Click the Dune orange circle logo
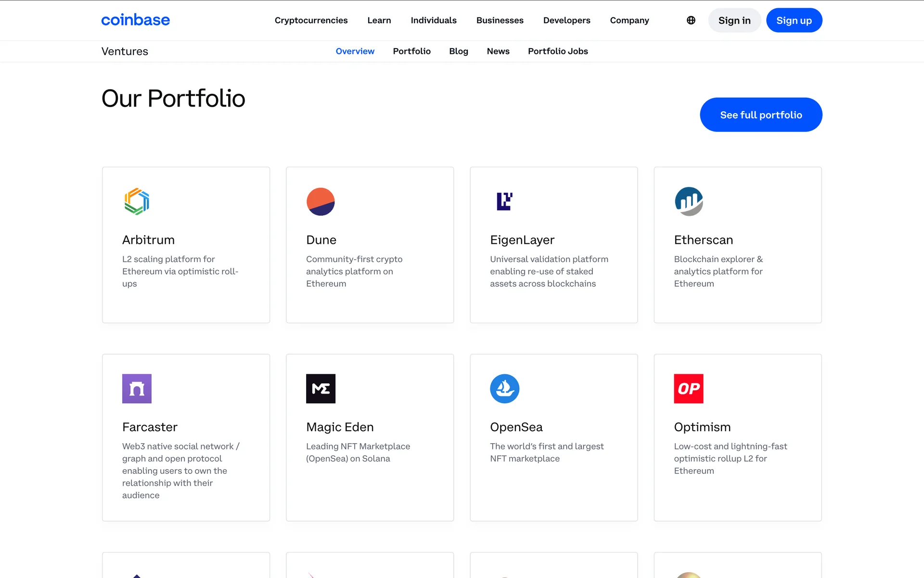The width and height of the screenshot is (924, 578). pyautogui.click(x=321, y=201)
